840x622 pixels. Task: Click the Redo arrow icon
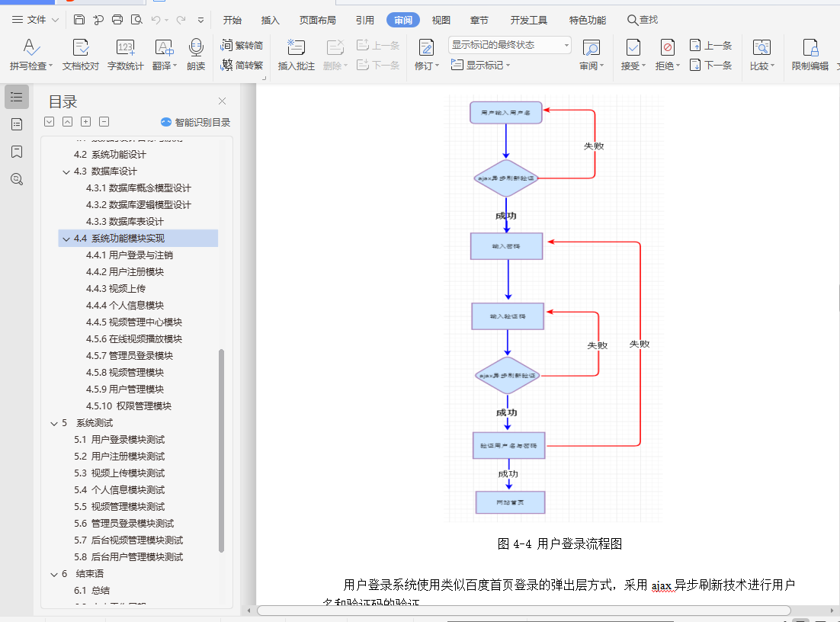[x=181, y=20]
